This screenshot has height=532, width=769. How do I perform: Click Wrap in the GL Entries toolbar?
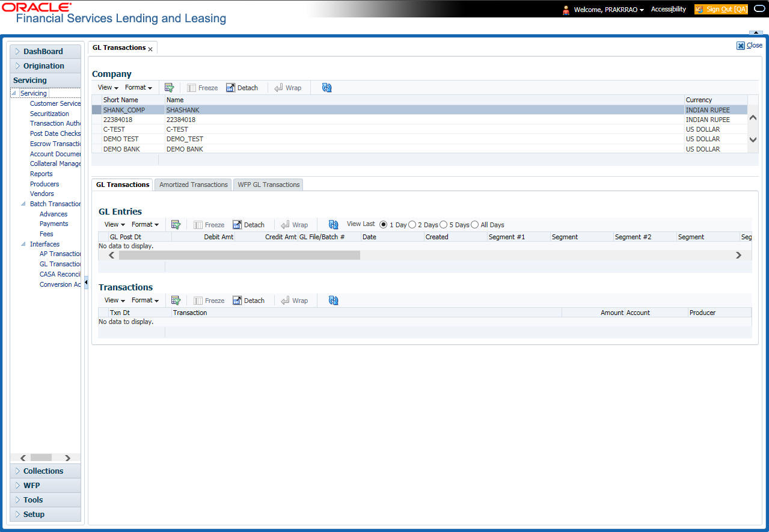(295, 225)
